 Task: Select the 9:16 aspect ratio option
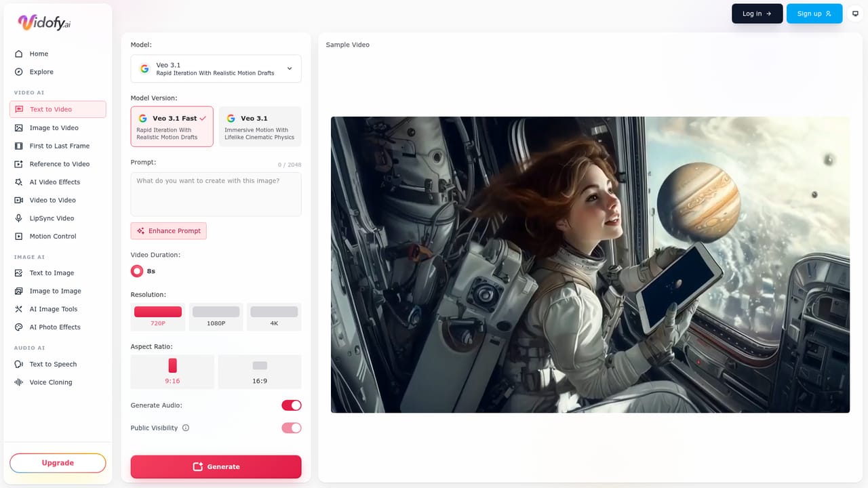172,371
